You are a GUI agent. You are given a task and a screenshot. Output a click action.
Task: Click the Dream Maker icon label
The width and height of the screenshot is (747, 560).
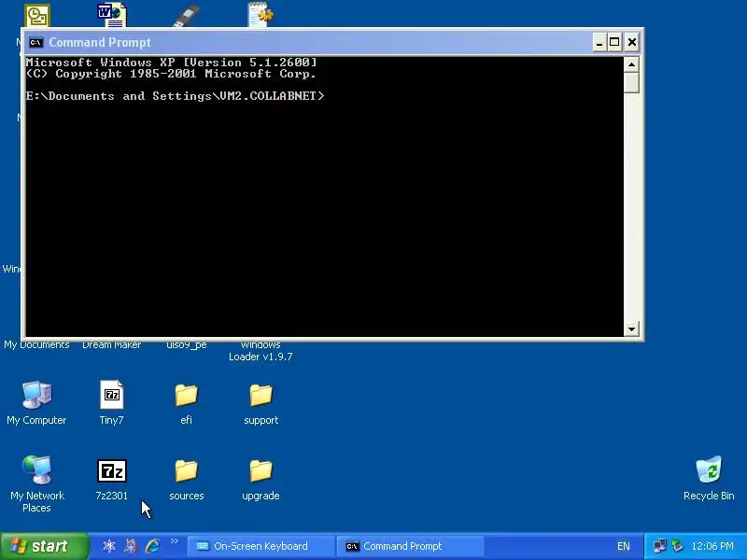point(111,344)
